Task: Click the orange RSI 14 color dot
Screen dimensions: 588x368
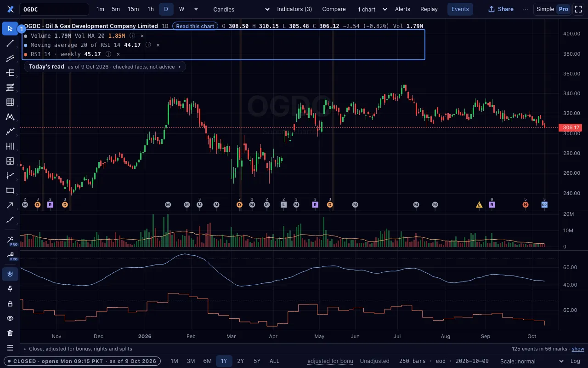Action: click(x=26, y=54)
